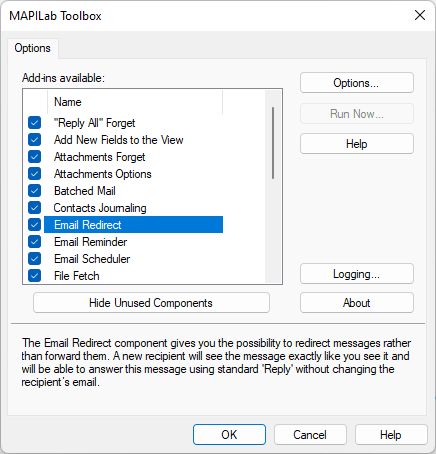Show the About information
This screenshot has width=436, height=454.
[x=357, y=303]
